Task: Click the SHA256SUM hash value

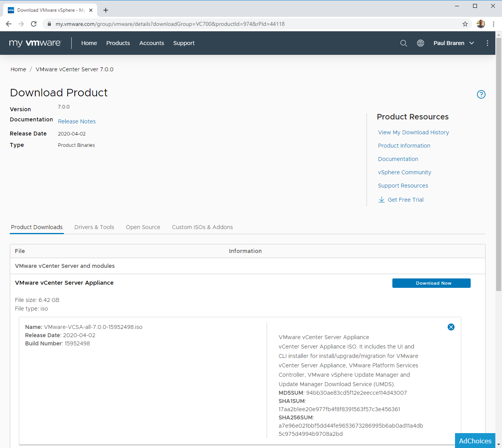Action: click(x=351, y=430)
